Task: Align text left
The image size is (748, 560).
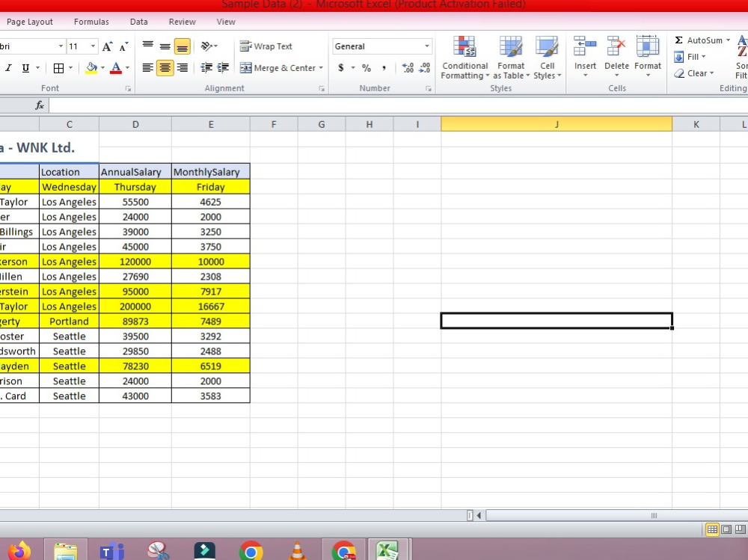Action: click(x=148, y=68)
